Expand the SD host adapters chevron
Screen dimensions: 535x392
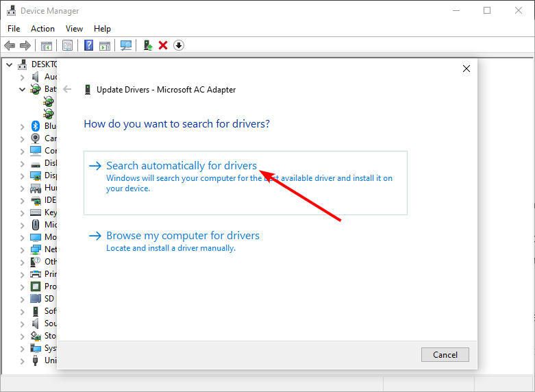(23, 299)
